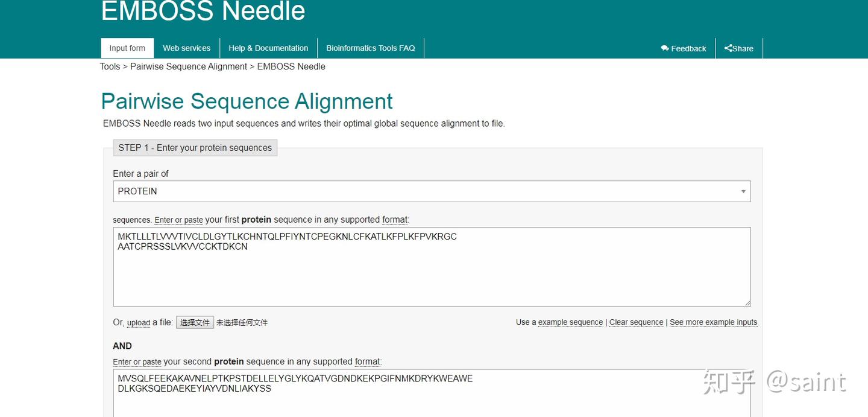Click the 选择文件 file upload button
The width and height of the screenshot is (868, 417).
tap(194, 322)
